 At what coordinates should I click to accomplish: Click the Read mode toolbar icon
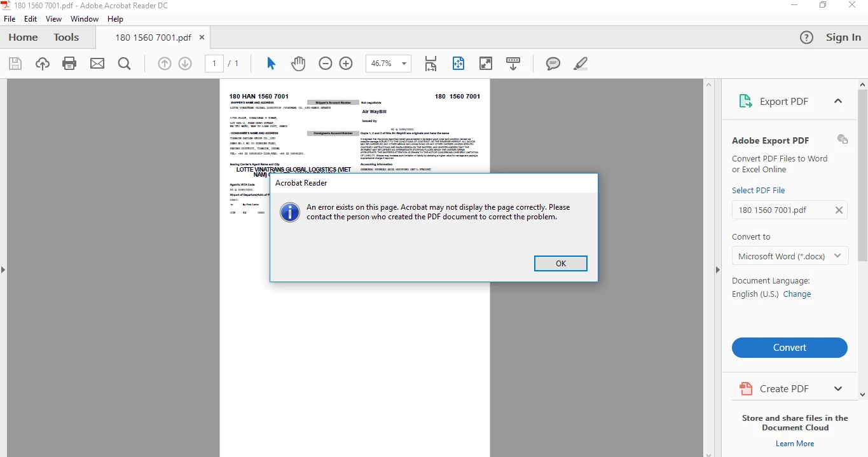513,64
